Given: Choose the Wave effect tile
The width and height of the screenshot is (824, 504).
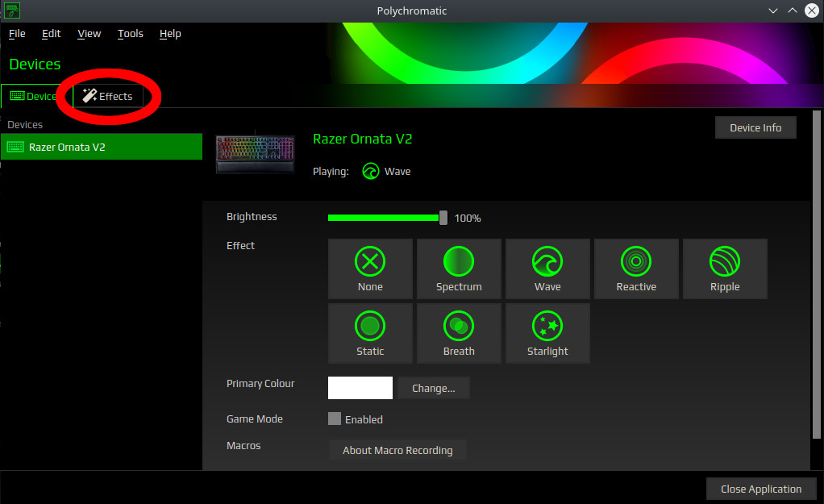Looking at the screenshot, I should click(547, 269).
